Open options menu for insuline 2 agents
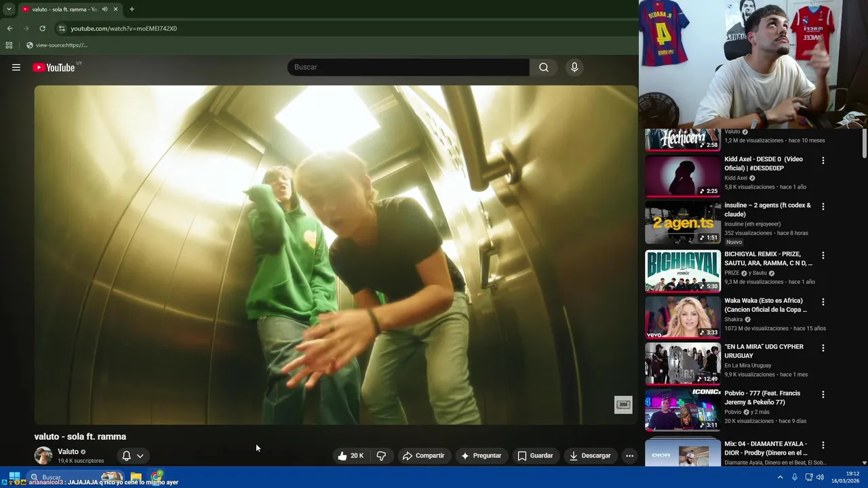 point(823,207)
